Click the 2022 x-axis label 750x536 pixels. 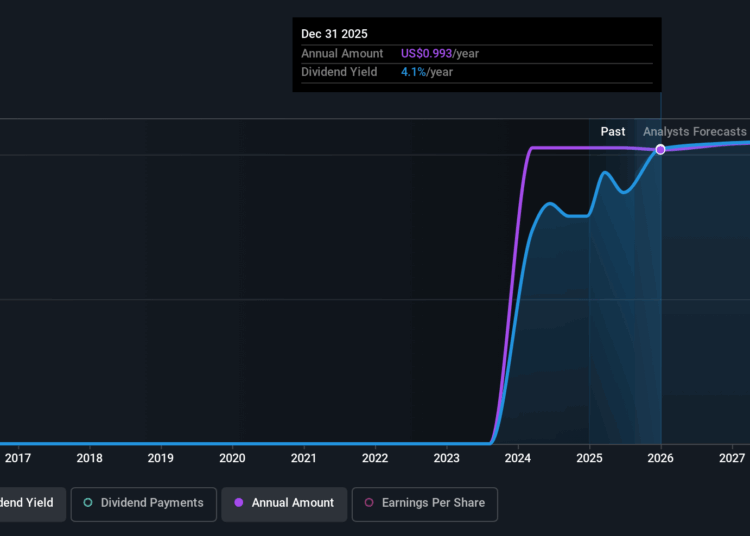click(375, 458)
